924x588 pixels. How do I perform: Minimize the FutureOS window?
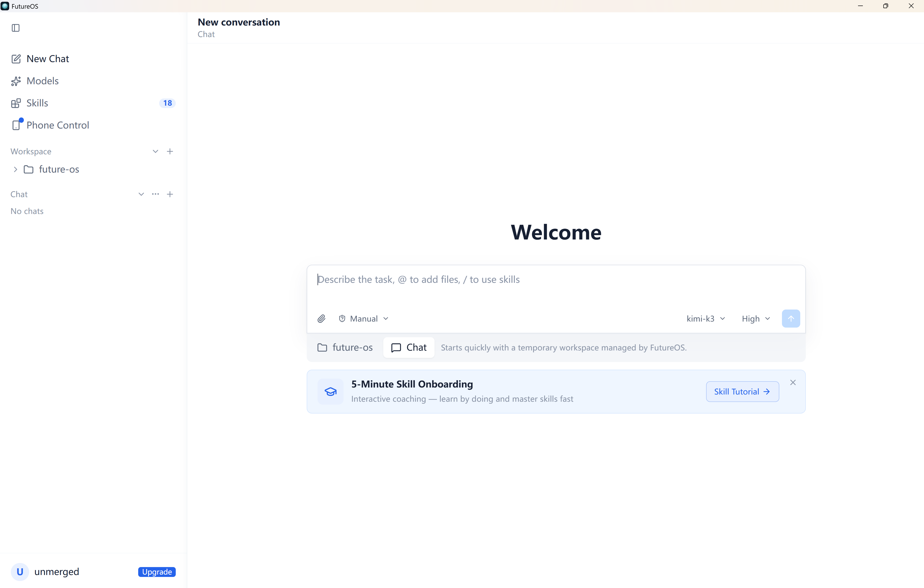click(x=860, y=6)
